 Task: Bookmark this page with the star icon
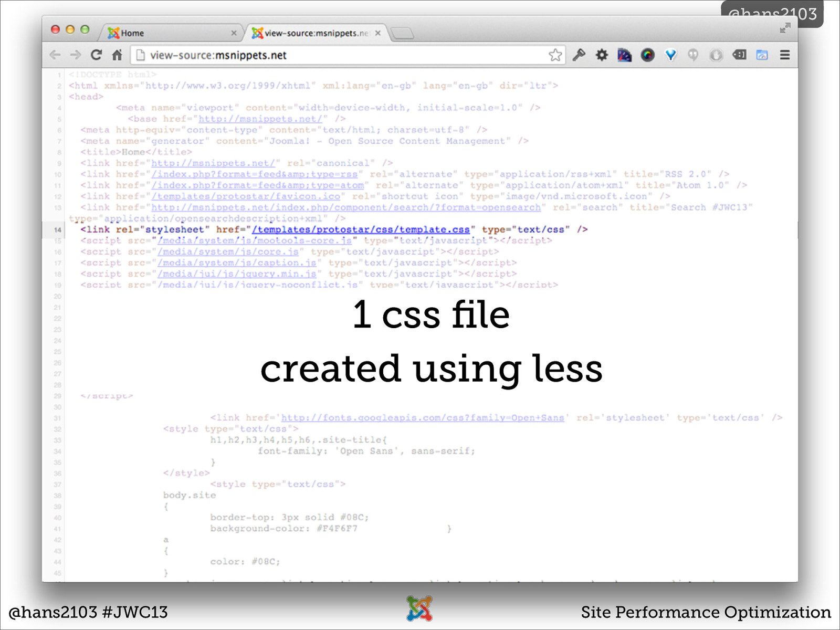555,55
